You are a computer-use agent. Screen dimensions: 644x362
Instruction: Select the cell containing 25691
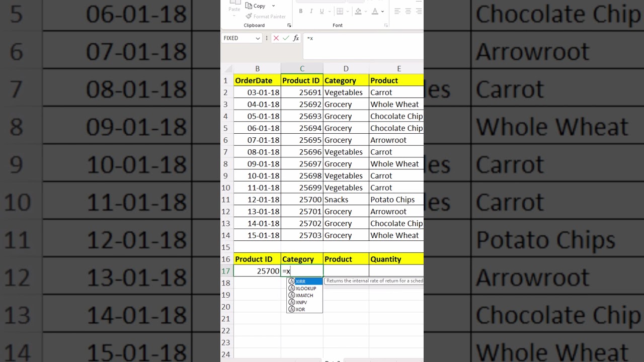(302, 93)
